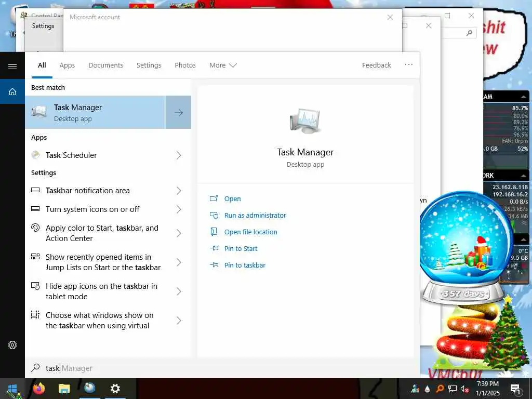Viewport: 532px width, 399px height.
Task: Open Firefox from the taskbar
Action: [39, 389]
